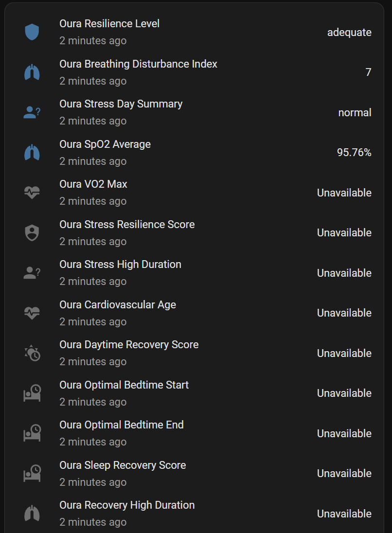Select the person icon for Stress Day Summary
This screenshot has height=533, width=392.
pos(32,113)
